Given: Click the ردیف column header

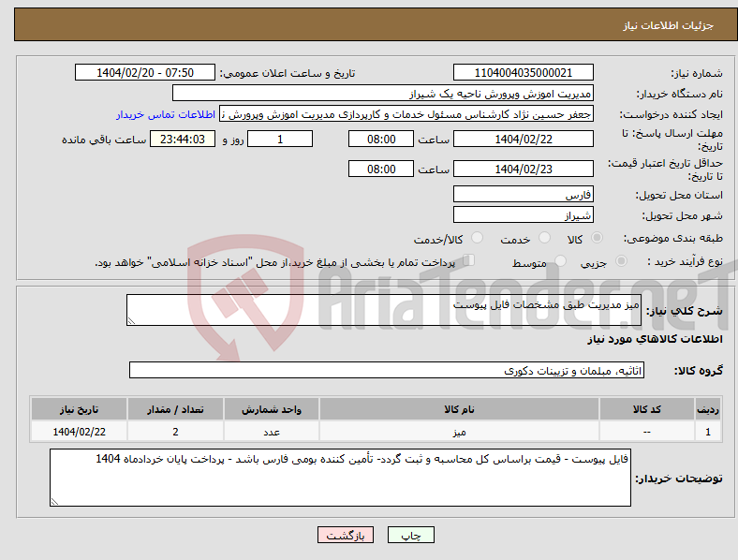Looking at the screenshot, I should coord(708,409).
